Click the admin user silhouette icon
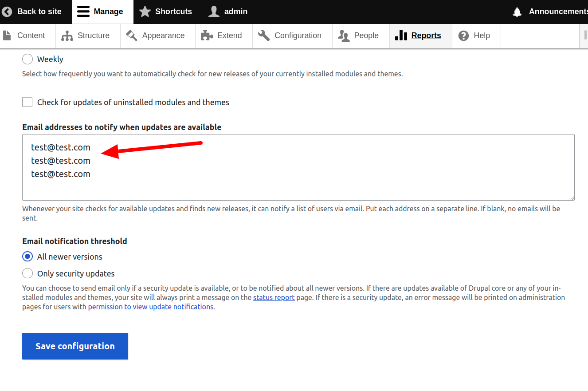The image size is (588, 391). pos(214,12)
